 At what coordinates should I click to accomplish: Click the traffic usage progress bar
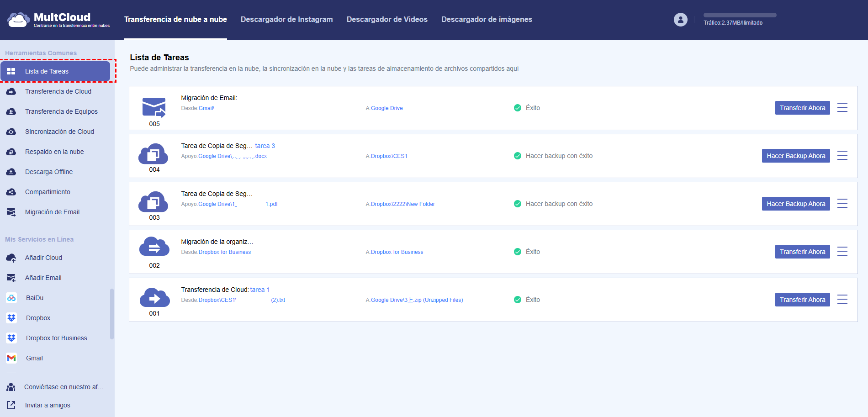pyautogui.click(x=740, y=15)
